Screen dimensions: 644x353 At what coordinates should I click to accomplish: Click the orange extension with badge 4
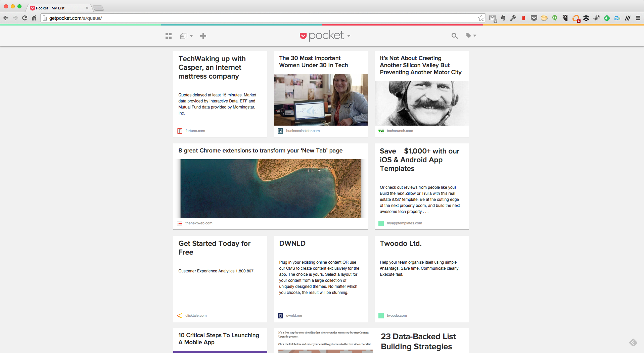pyautogui.click(x=576, y=18)
